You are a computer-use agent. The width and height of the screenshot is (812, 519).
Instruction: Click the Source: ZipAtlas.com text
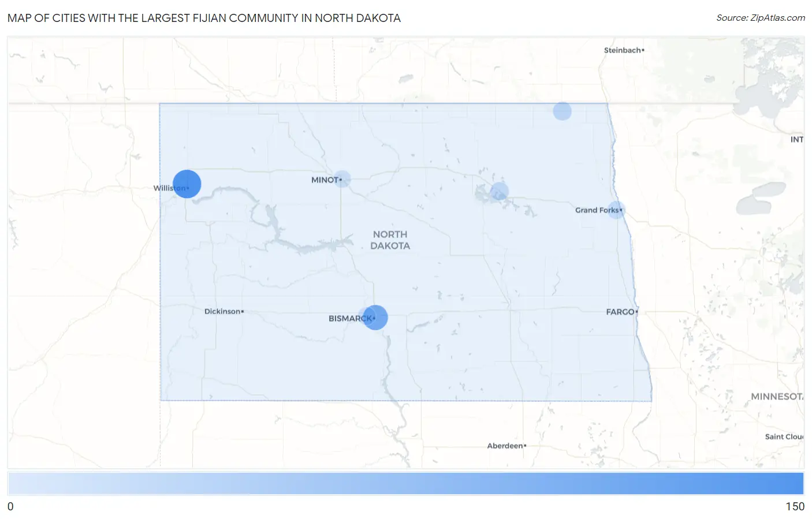click(761, 18)
